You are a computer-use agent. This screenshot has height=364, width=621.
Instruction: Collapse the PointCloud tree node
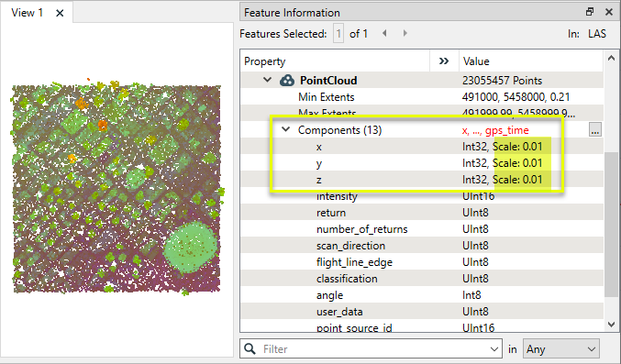click(268, 80)
